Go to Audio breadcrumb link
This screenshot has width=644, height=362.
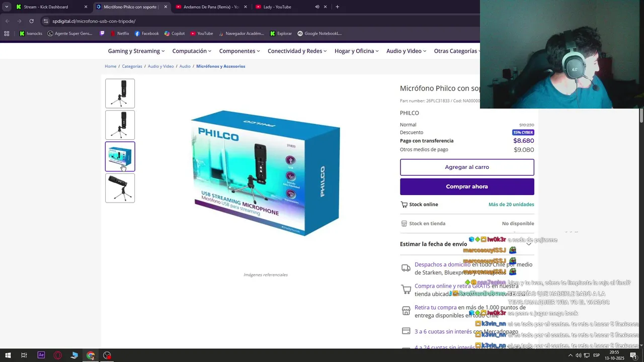(x=185, y=66)
